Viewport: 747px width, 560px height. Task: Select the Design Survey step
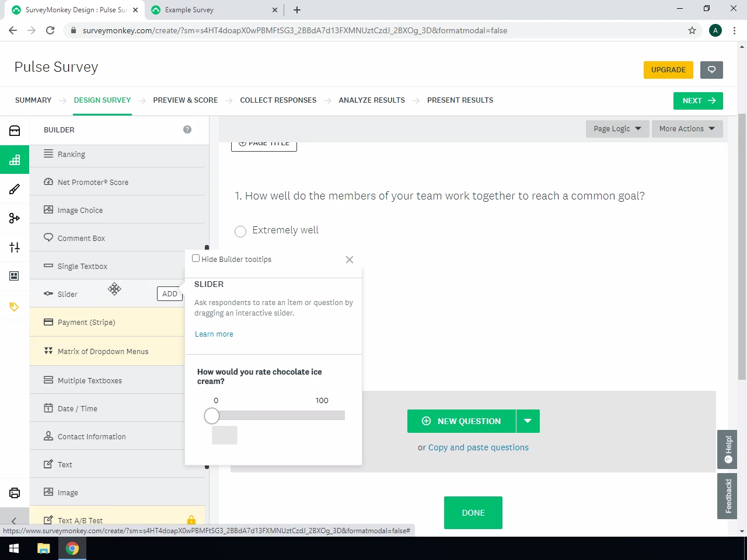coord(102,100)
